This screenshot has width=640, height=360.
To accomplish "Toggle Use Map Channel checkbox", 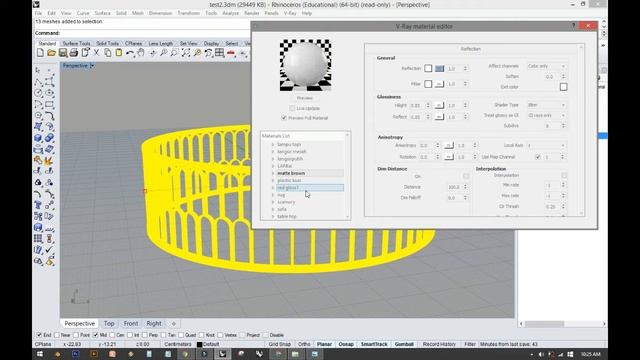I will pyautogui.click(x=538, y=157).
